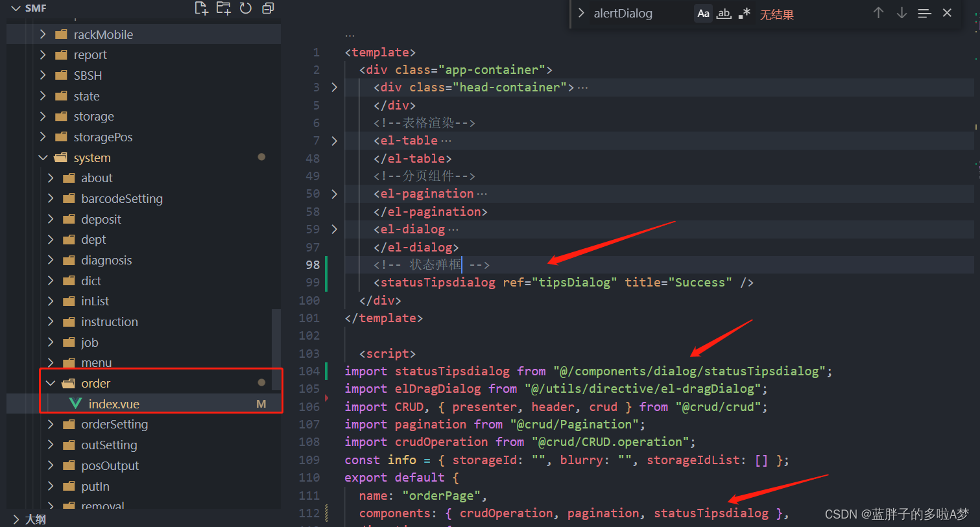Click the Vue icon of index.vue
This screenshot has height=527, width=980.
(75, 404)
